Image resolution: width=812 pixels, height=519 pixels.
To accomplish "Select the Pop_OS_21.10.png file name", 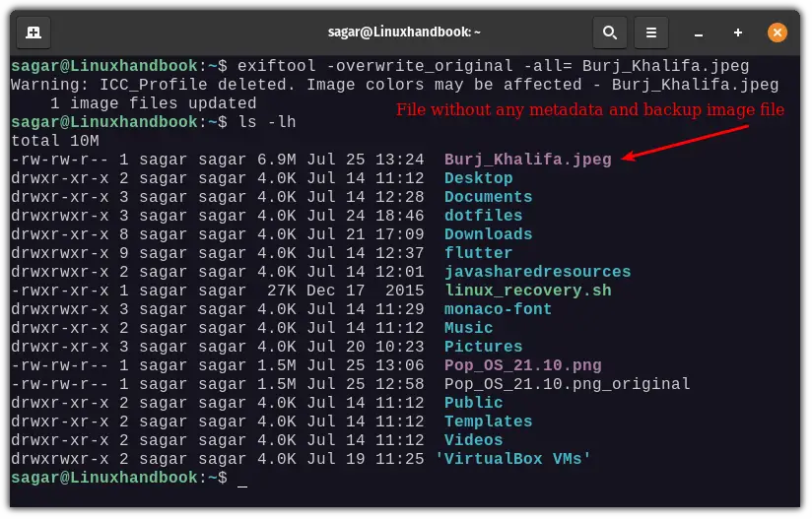I will [522, 365].
